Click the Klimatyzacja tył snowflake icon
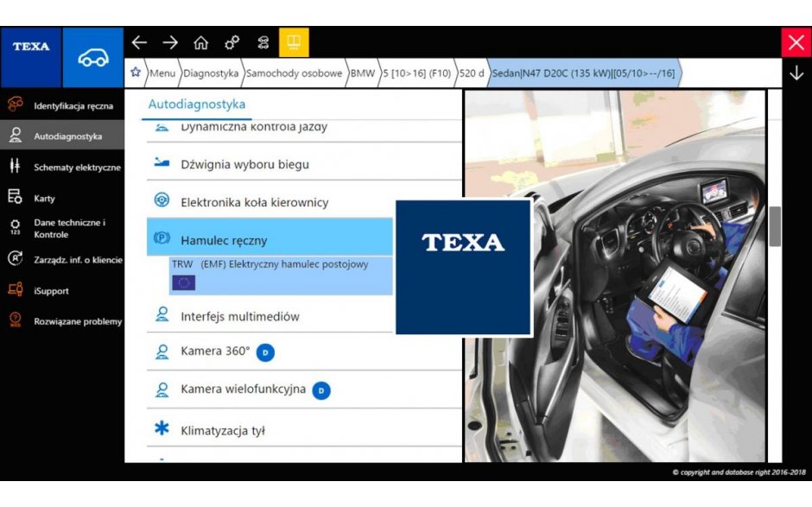 tap(162, 428)
